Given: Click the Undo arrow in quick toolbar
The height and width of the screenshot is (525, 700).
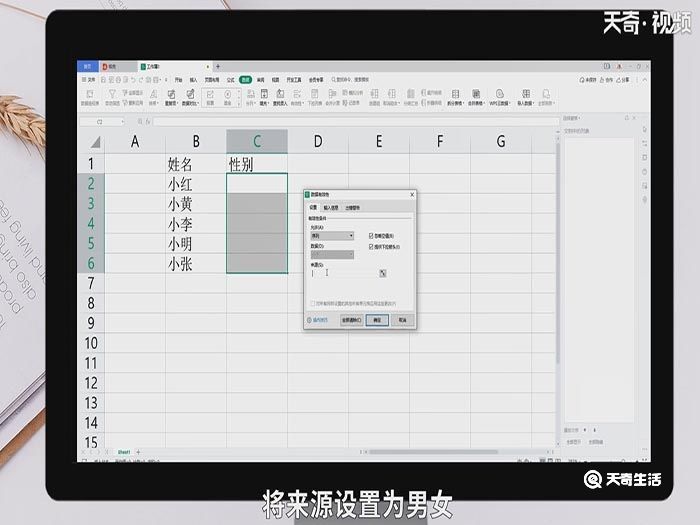Looking at the screenshot, I should point(133,79).
